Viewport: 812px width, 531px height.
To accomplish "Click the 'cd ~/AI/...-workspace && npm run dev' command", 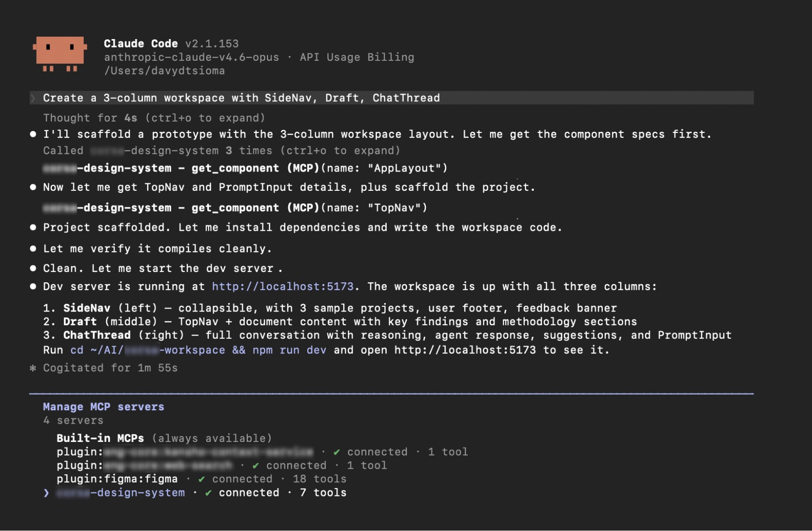I will (198, 350).
